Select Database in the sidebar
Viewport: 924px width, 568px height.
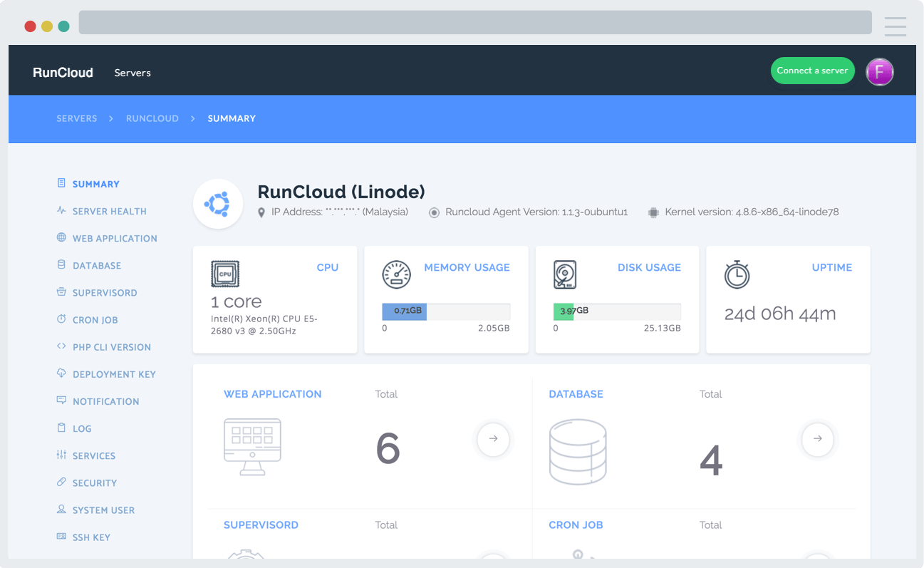coord(97,265)
